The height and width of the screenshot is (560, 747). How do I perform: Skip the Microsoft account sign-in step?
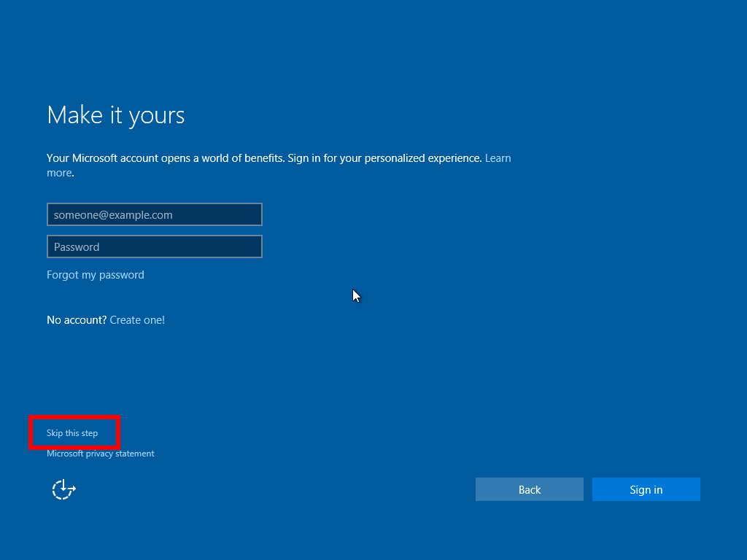[x=71, y=432]
